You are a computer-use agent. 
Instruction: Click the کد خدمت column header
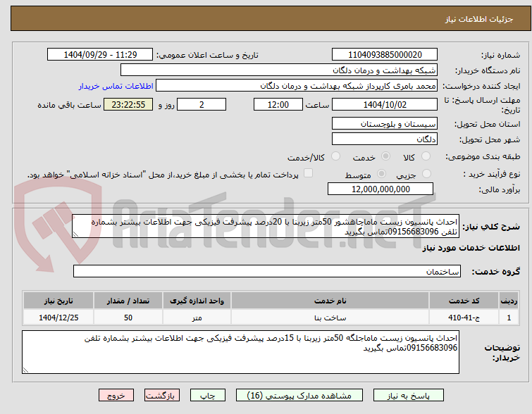tap(464, 301)
